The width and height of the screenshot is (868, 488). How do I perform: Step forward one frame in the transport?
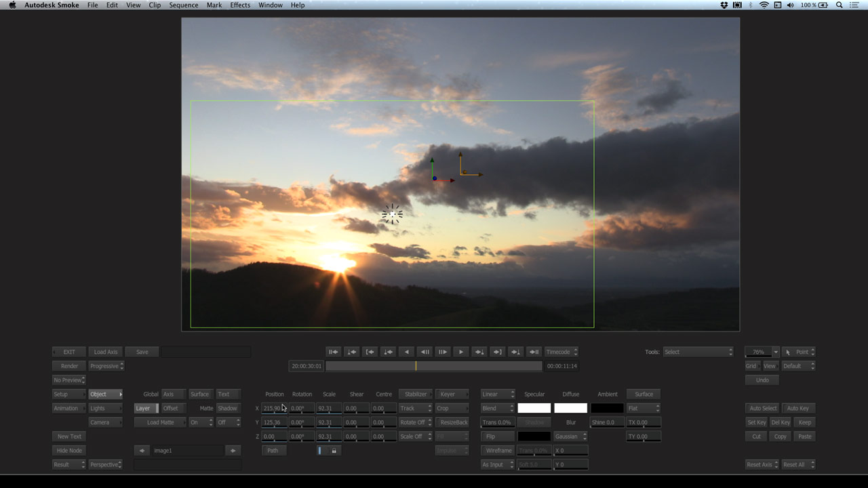pyautogui.click(x=443, y=352)
